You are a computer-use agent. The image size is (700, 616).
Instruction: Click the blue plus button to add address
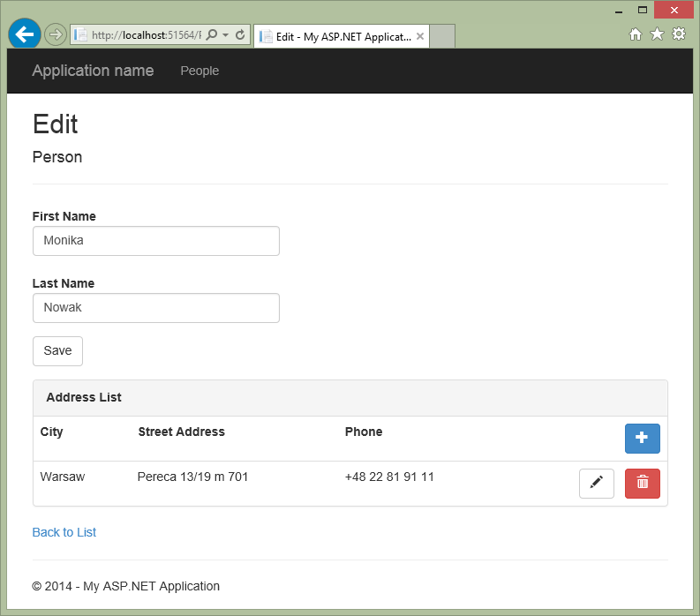642,439
